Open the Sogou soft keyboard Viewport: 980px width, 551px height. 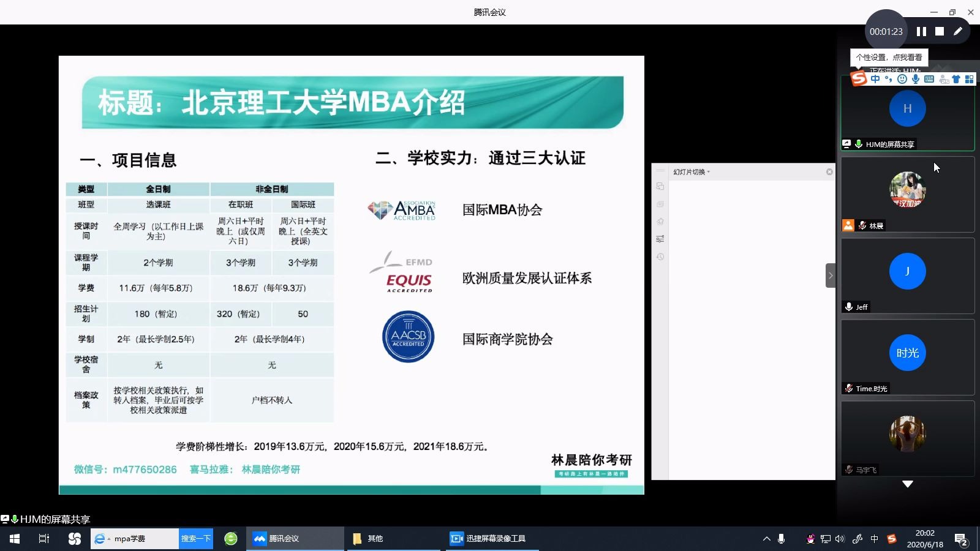(x=929, y=79)
